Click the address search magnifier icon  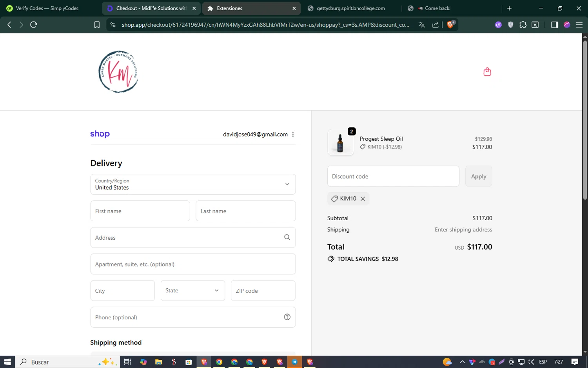click(287, 237)
